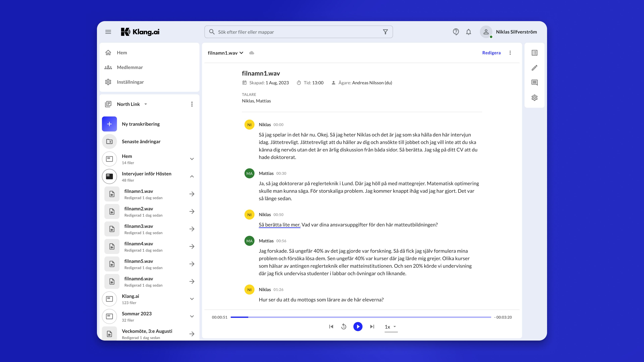Viewport: 644px width, 362px height.
Task: Click the Redigera link
Action: (x=491, y=53)
